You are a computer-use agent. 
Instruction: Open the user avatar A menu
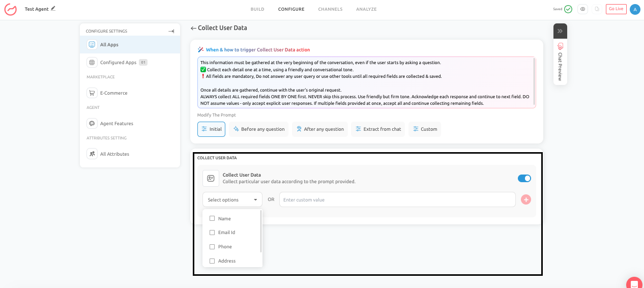(634, 9)
